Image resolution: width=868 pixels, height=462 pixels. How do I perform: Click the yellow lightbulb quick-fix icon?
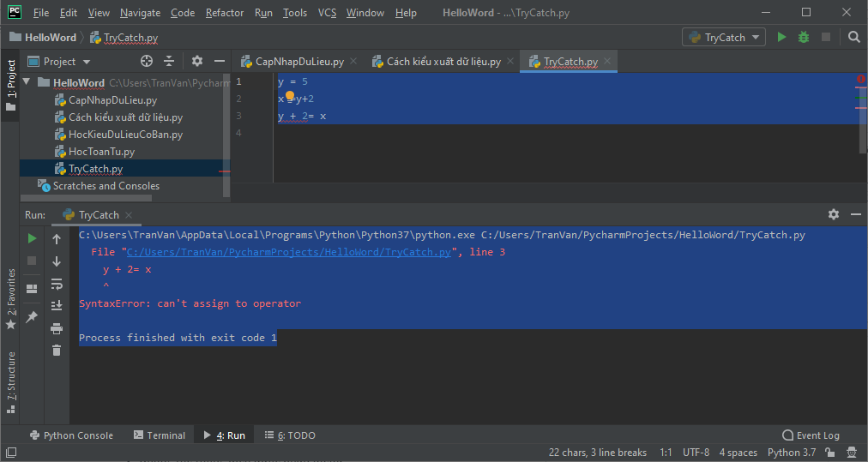pyautogui.click(x=290, y=98)
